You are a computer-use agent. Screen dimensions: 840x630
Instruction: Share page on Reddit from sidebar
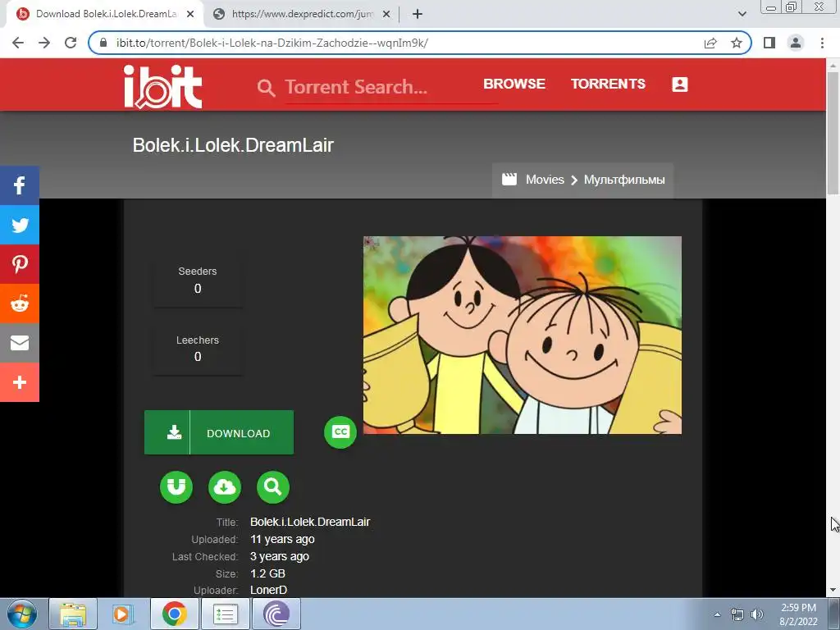(20, 304)
